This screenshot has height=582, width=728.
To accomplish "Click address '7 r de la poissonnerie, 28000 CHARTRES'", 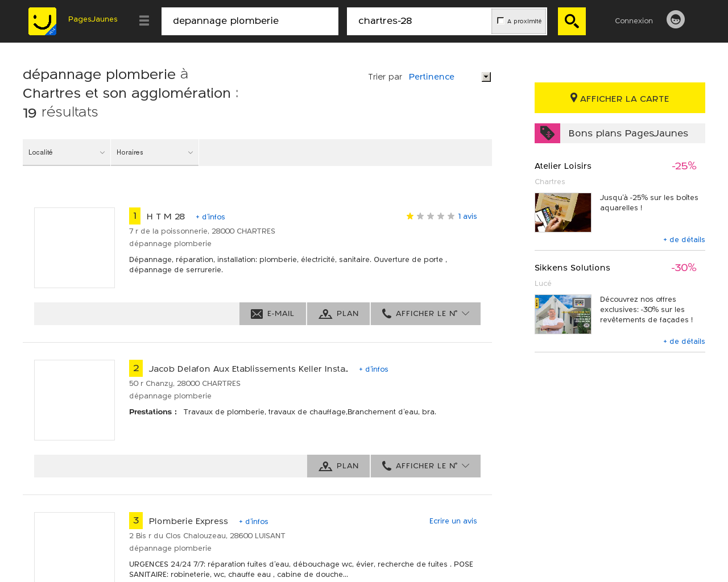I will point(202,231).
